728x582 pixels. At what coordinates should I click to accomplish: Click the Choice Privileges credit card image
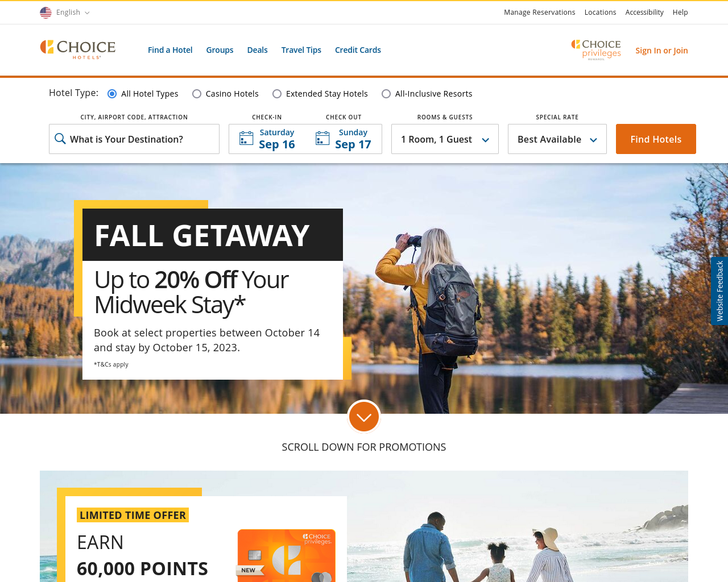(286, 555)
